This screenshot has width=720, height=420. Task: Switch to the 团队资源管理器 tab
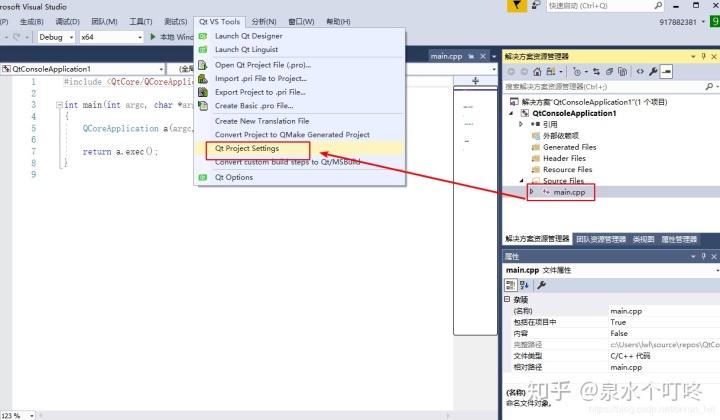click(601, 239)
